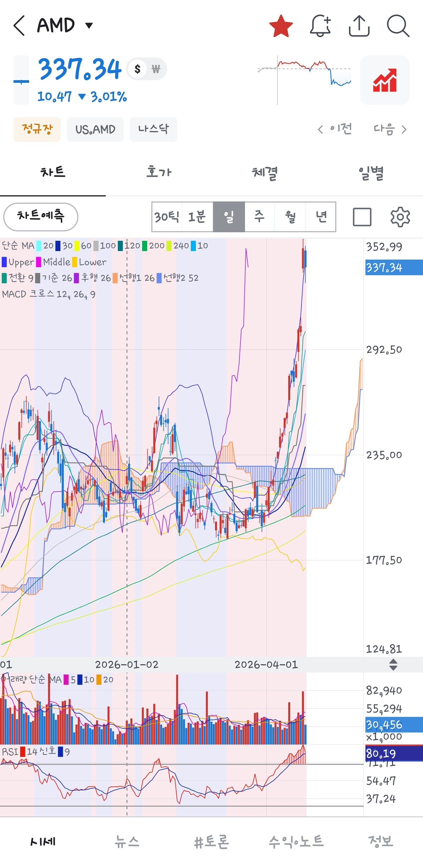This screenshot has width=423, height=868.
Task: Open the search magnifier icon
Action: click(398, 26)
